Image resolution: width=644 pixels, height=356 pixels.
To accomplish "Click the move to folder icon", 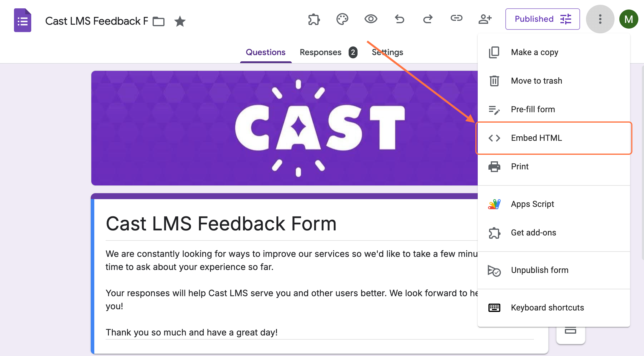I will (158, 21).
